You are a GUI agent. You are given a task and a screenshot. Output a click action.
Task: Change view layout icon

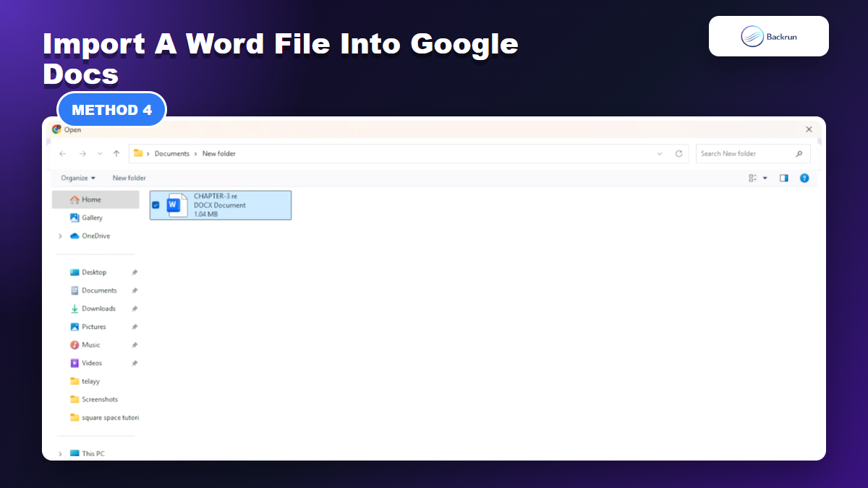753,178
